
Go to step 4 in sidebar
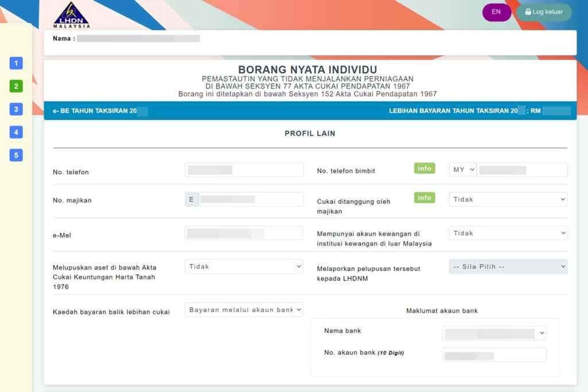click(16, 132)
